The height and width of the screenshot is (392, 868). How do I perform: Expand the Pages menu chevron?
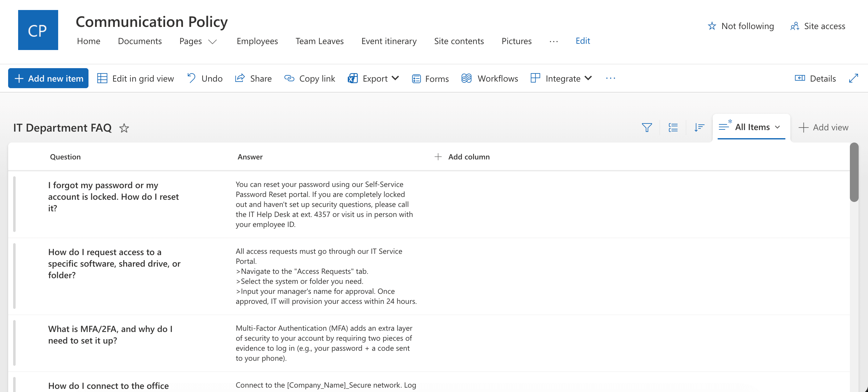click(212, 42)
